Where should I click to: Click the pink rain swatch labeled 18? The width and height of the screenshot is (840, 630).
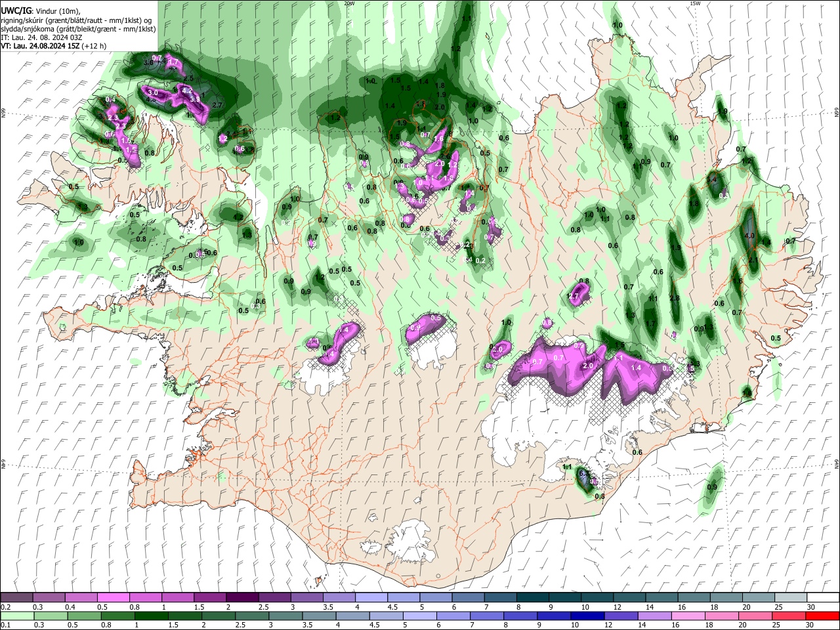[x=721, y=616]
